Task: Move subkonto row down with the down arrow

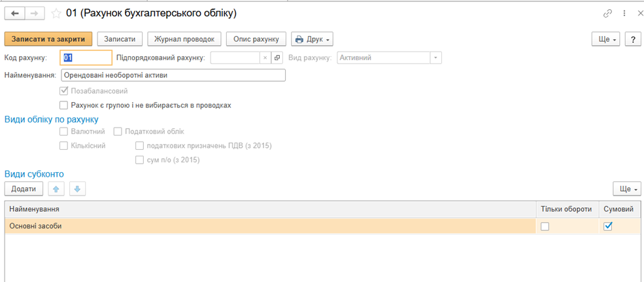Action: tap(77, 189)
